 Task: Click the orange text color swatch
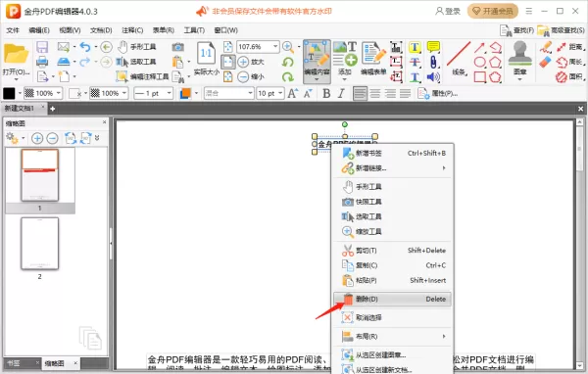[x=185, y=93]
